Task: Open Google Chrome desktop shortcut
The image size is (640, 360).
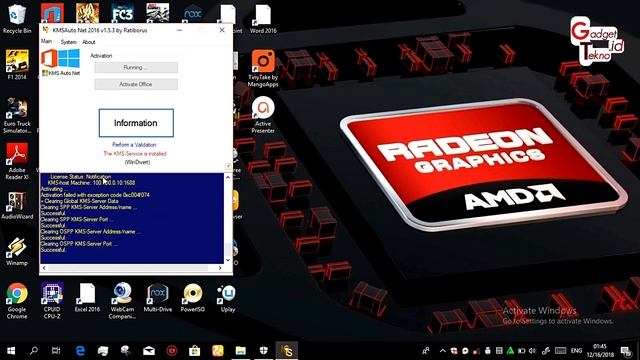Action: (17, 301)
